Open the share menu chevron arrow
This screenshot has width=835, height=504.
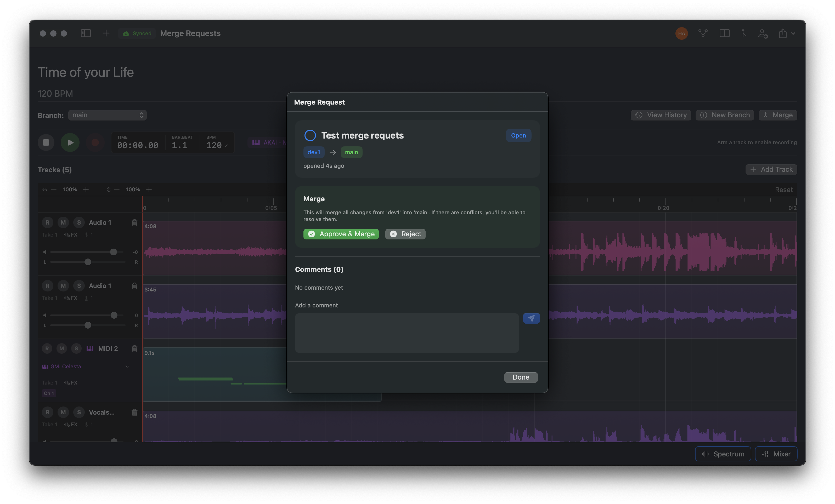793,33
